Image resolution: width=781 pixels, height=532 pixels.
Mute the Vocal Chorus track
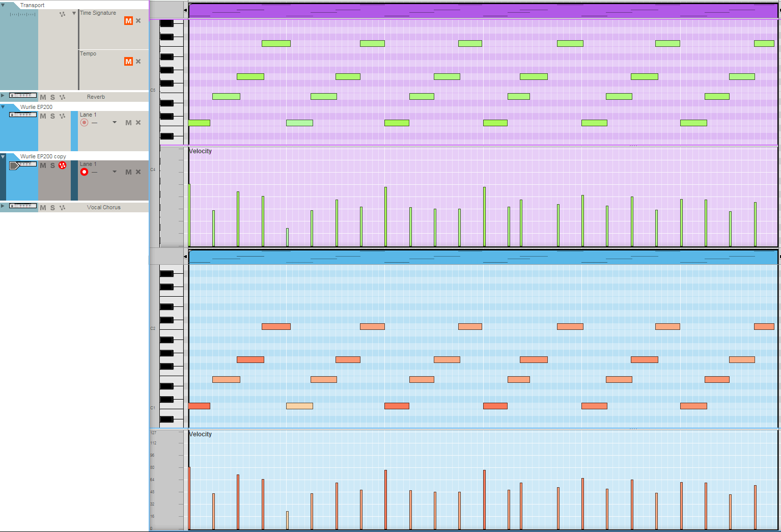click(43, 207)
